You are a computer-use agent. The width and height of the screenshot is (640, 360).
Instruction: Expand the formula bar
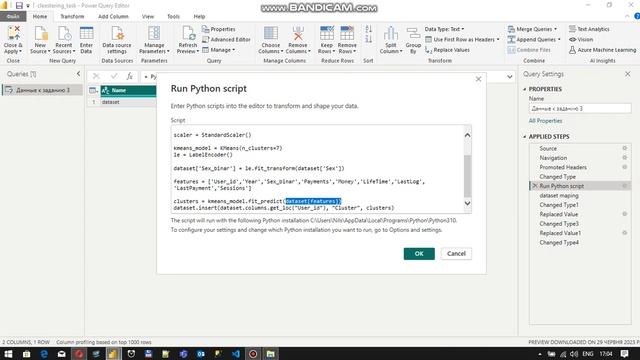tap(509, 76)
